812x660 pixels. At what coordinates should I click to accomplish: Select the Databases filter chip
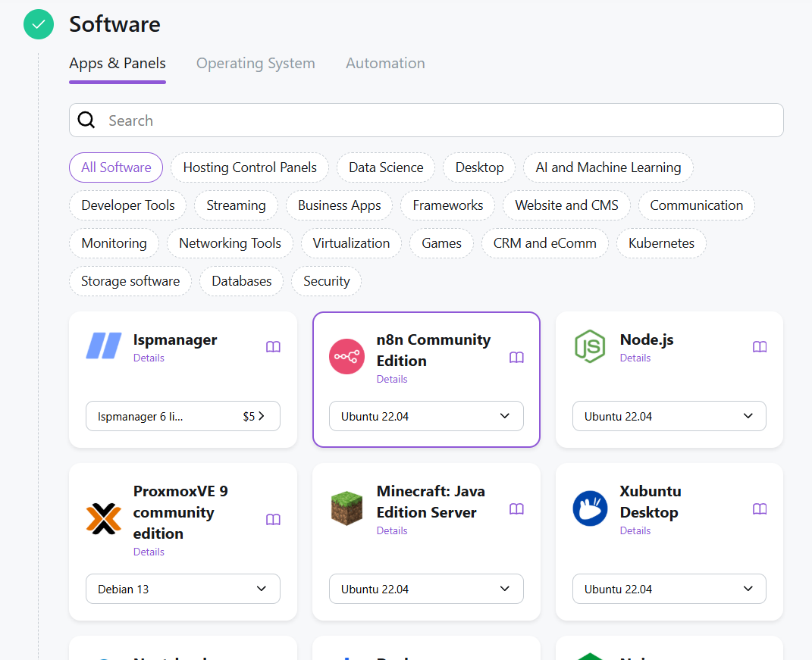[241, 281]
